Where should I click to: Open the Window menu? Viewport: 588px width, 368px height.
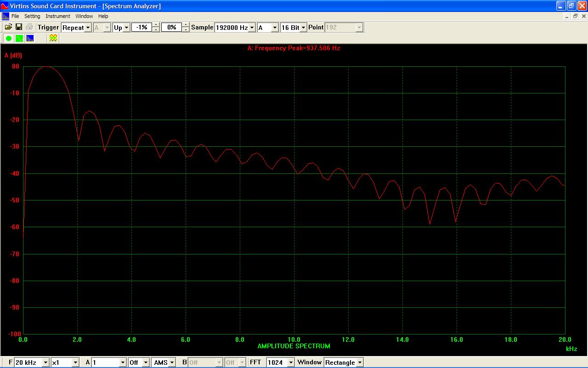point(84,16)
